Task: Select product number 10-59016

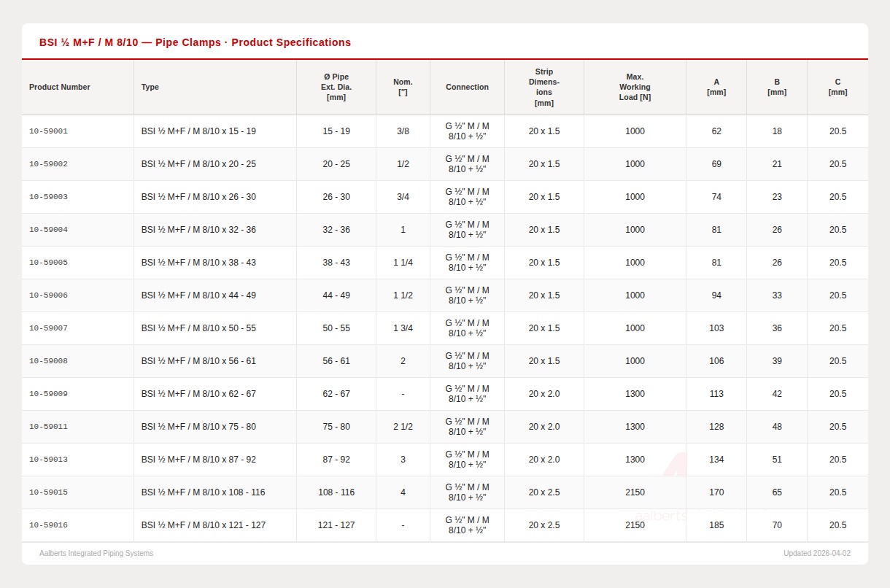Action: click(x=48, y=525)
